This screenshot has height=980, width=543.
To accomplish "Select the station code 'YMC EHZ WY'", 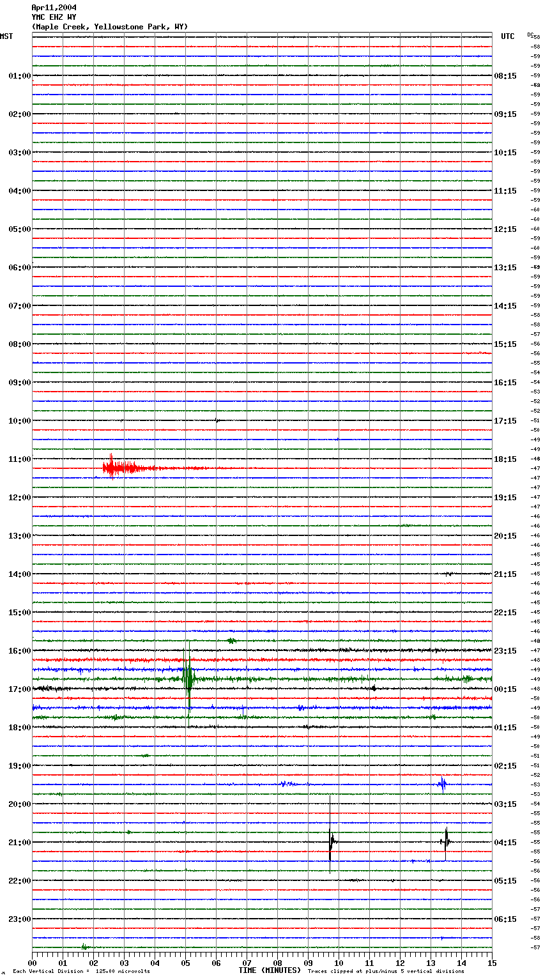I will click(54, 17).
